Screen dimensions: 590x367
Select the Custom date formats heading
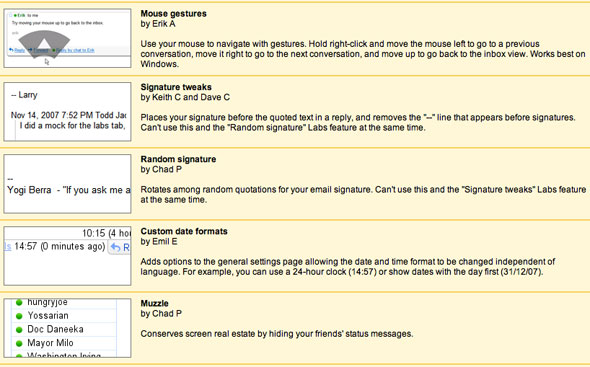coord(184,231)
